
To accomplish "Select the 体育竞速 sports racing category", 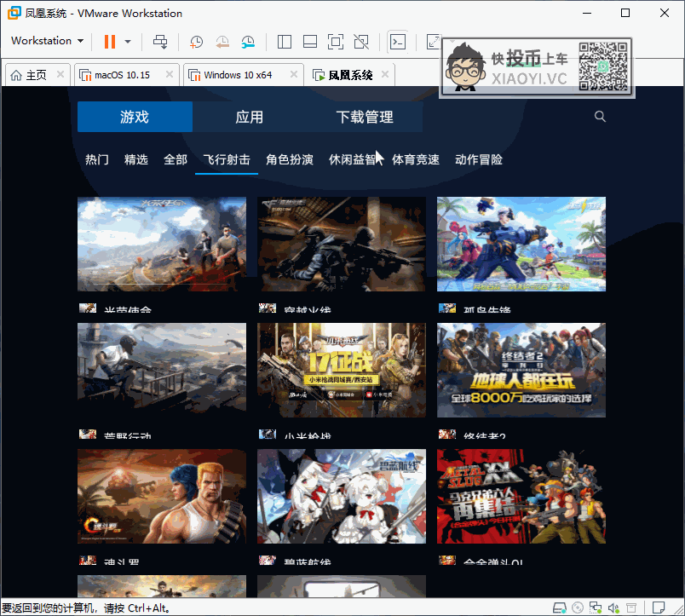I will (416, 159).
